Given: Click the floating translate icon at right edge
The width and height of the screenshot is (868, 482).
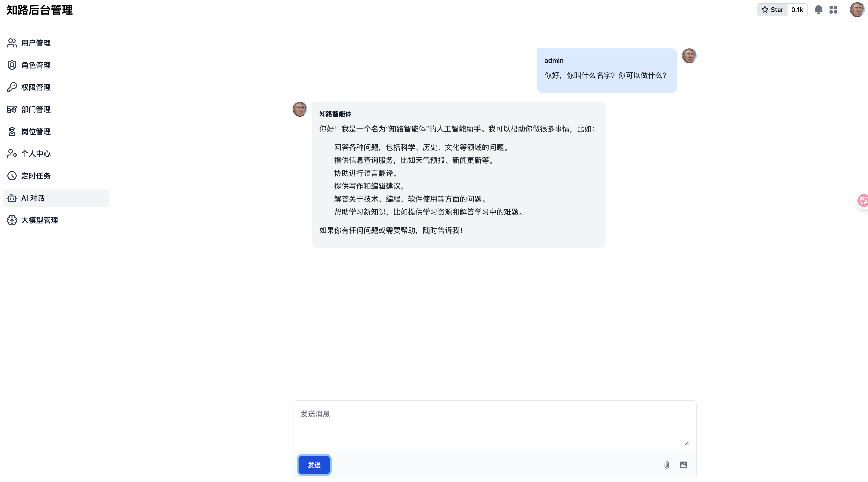Looking at the screenshot, I should pyautogui.click(x=863, y=200).
